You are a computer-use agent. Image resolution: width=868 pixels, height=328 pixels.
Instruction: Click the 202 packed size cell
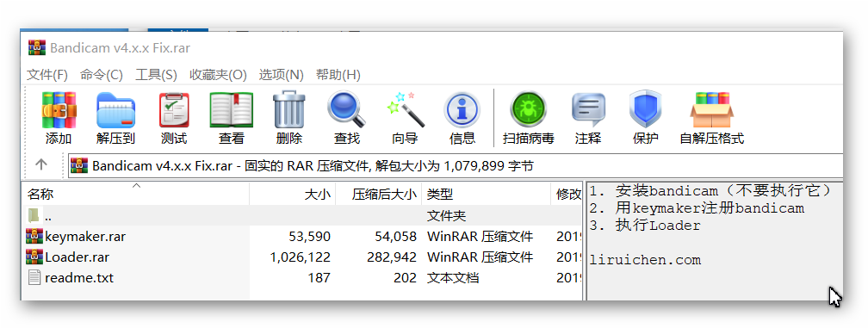pyautogui.click(x=406, y=278)
